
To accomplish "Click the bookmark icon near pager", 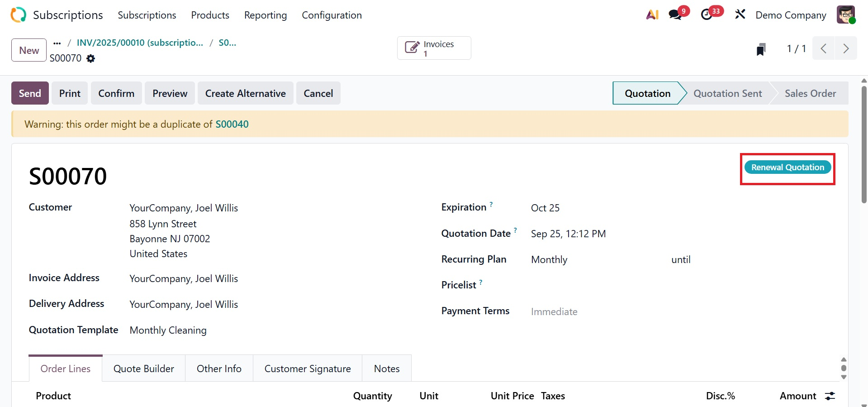I will pyautogui.click(x=761, y=49).
